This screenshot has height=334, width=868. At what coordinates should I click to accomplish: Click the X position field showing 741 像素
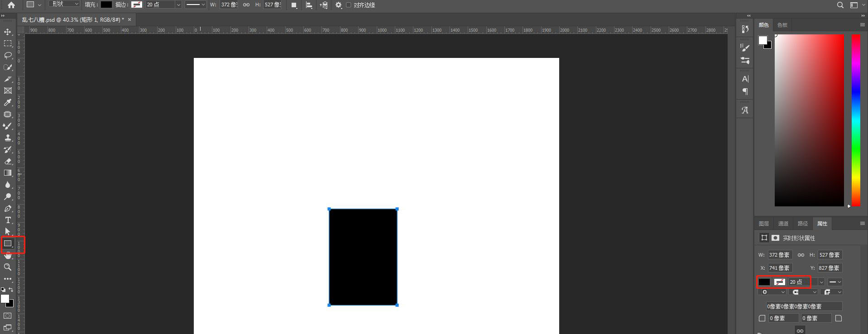(x=780, y=268)
